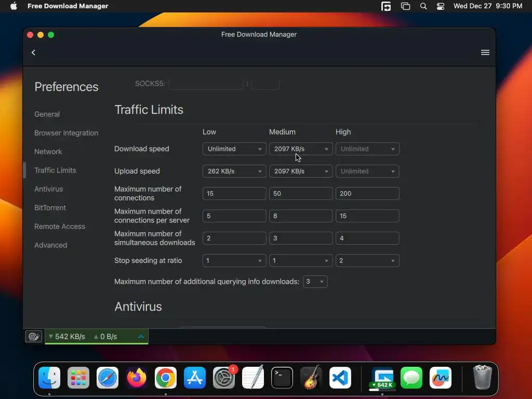Open System Settings from the Dock
This screenshot has height=399, width=532.
coord(224,378)
